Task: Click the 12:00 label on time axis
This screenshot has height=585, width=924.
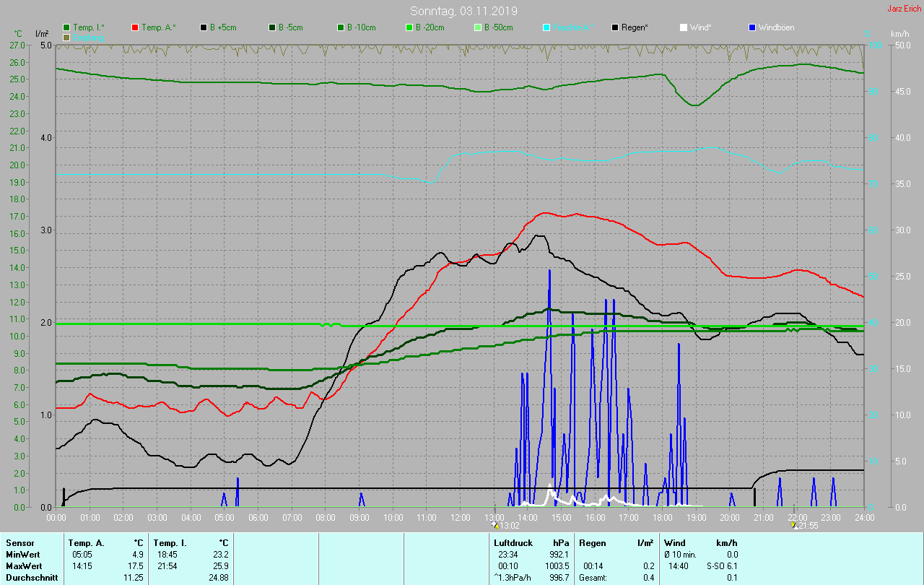Action: pos(460,518)
